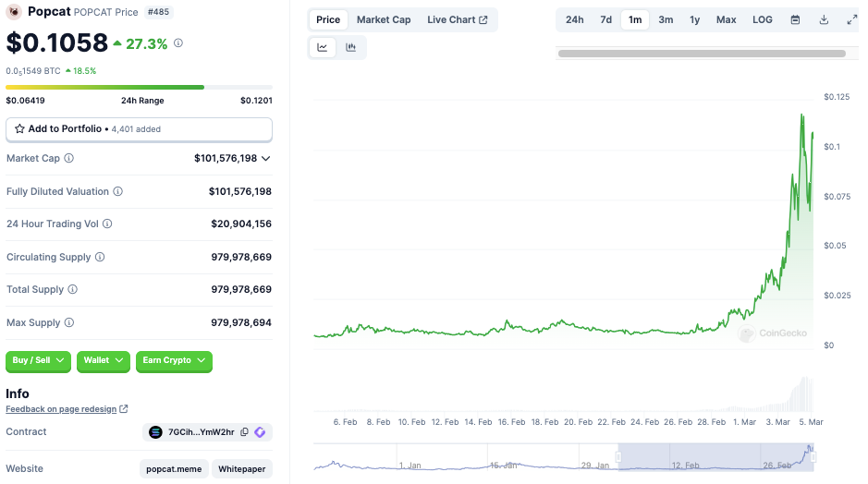Click the price peak on the chart line
The width and height of the screenshot is (868, 484).
[x=801, y=115]
